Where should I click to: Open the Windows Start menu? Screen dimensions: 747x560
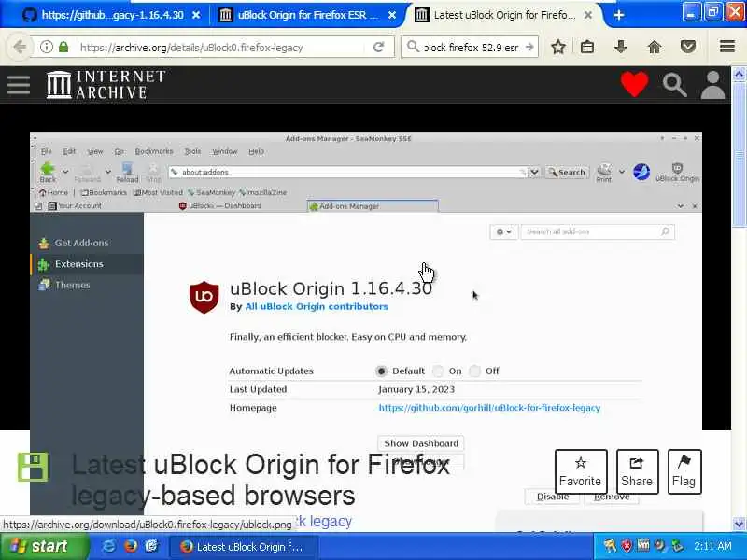[x=43, y=546]
